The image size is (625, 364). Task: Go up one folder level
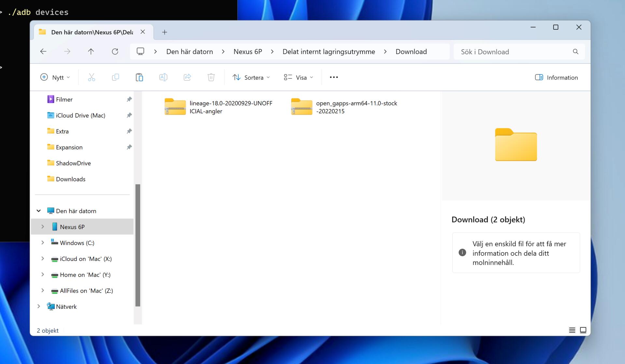click(91, 51)
